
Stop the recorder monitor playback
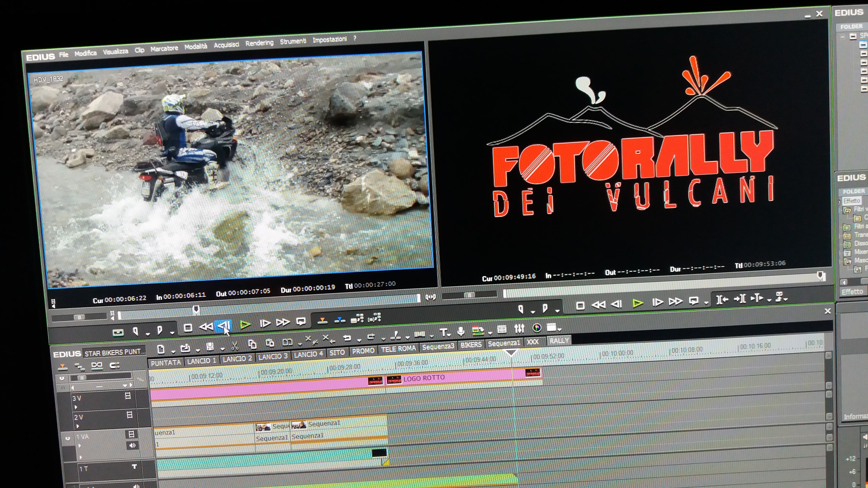580,306
